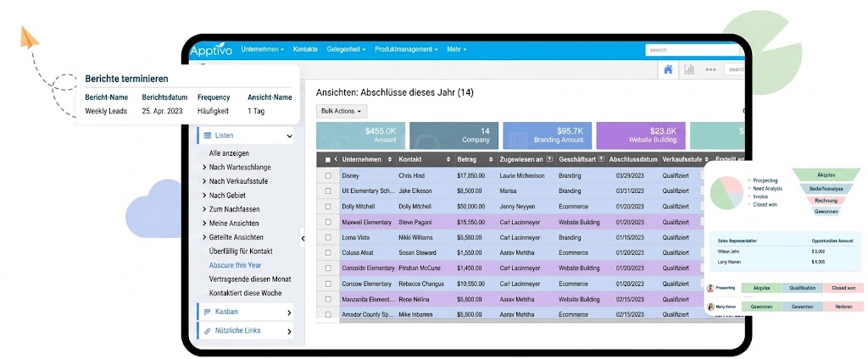Expand the Meine Ansichten tree item
Viewport: 868px width, 359px height.
click(204, 224)
